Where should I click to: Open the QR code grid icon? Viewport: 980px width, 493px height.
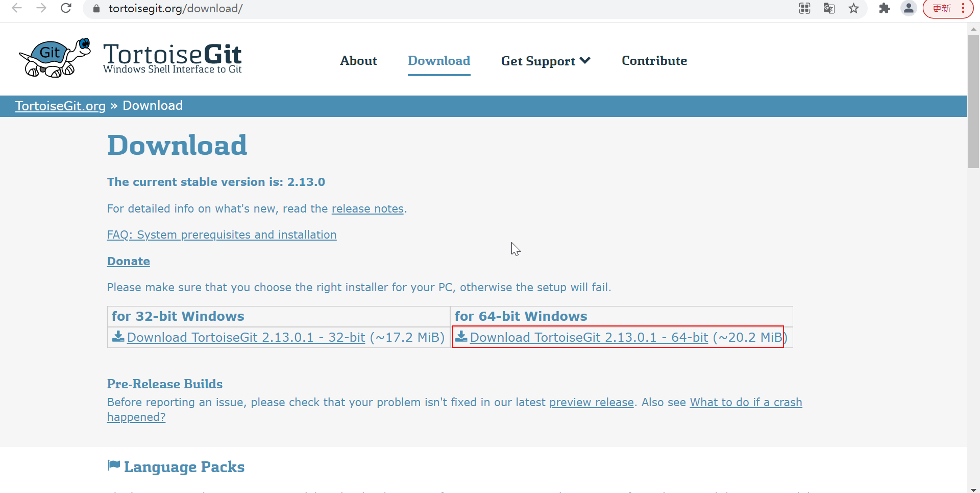pyautogui.click(x=804, y=8)
